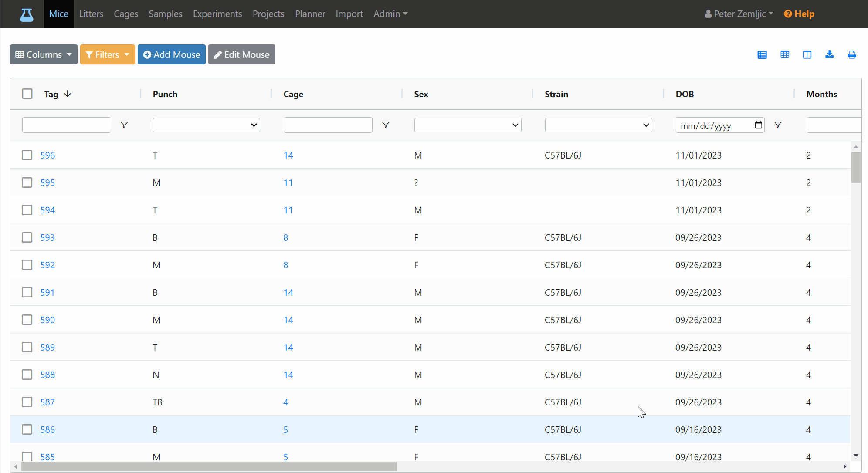
Task: Focus the Cage filter text field
Action: coord(328,125)
